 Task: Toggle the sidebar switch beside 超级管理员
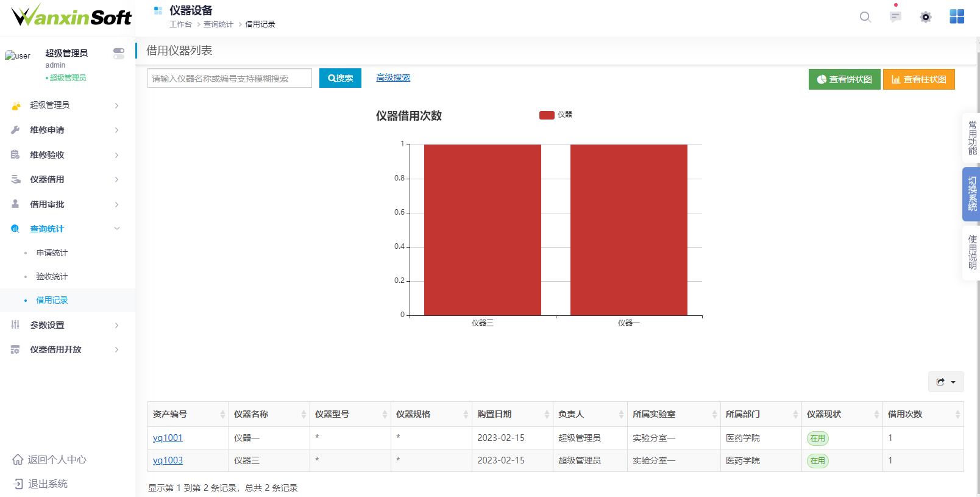pyautogui.click(x=119, y=54)
